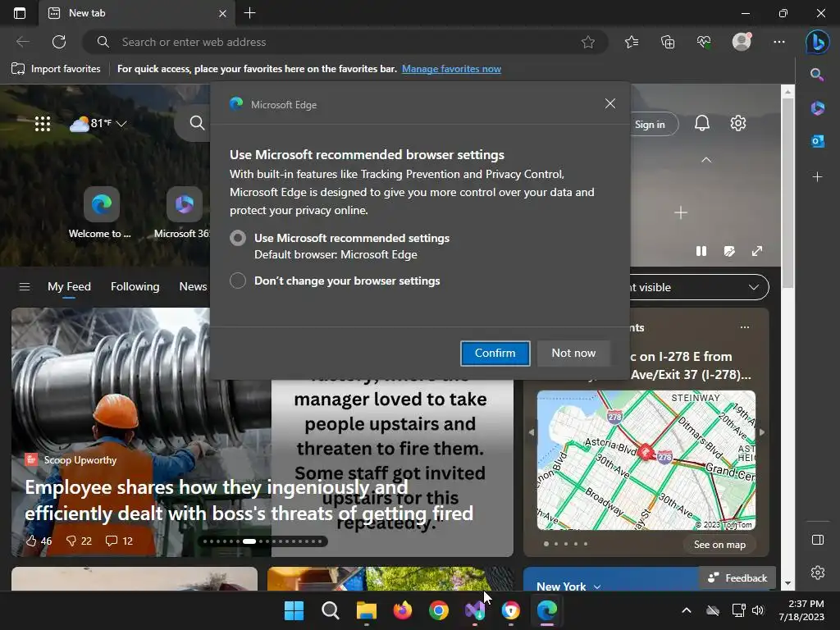The height and width of the screenshot is (630, 840).
Task: Toggle the hide sidebar panel icon
Action: coord(818,540)
